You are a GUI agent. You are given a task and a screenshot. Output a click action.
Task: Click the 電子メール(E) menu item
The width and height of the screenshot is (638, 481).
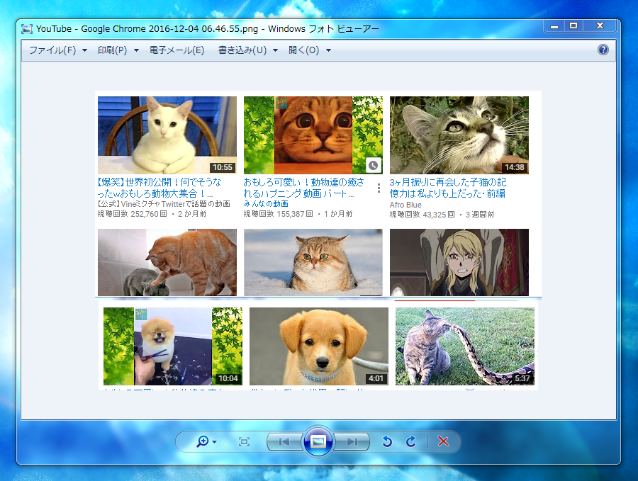click(x=178, y=50)
